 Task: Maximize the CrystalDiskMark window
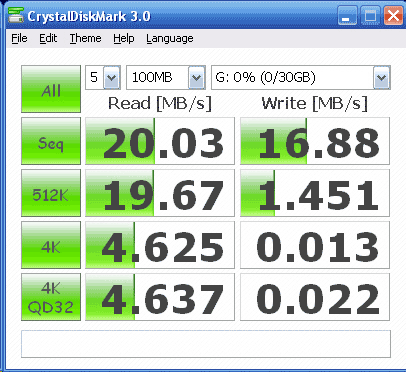coord(370,15)
